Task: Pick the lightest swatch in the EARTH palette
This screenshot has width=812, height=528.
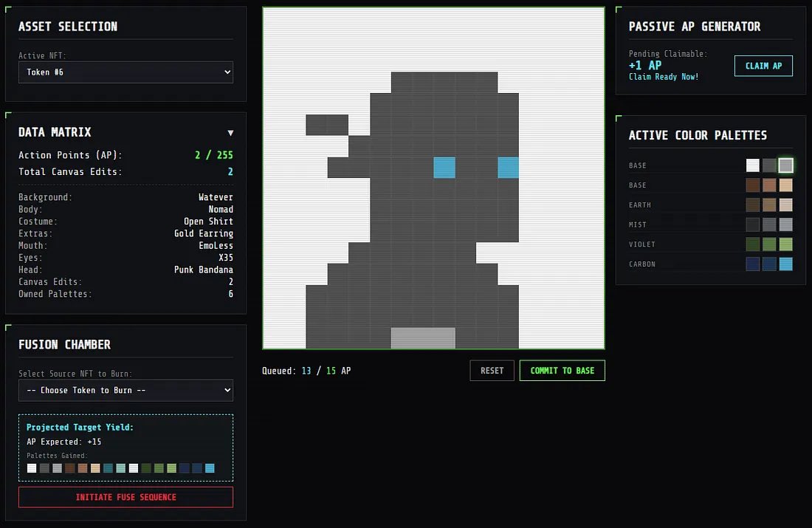Action: click(x=785, y=205)
